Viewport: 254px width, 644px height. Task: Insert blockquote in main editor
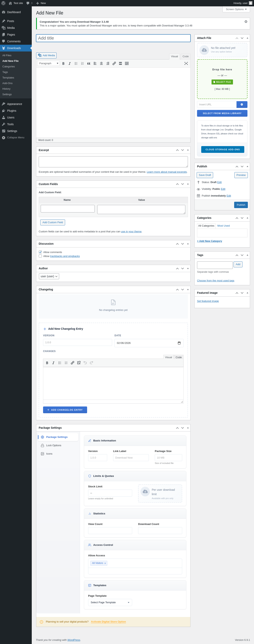tap(89, 63)
